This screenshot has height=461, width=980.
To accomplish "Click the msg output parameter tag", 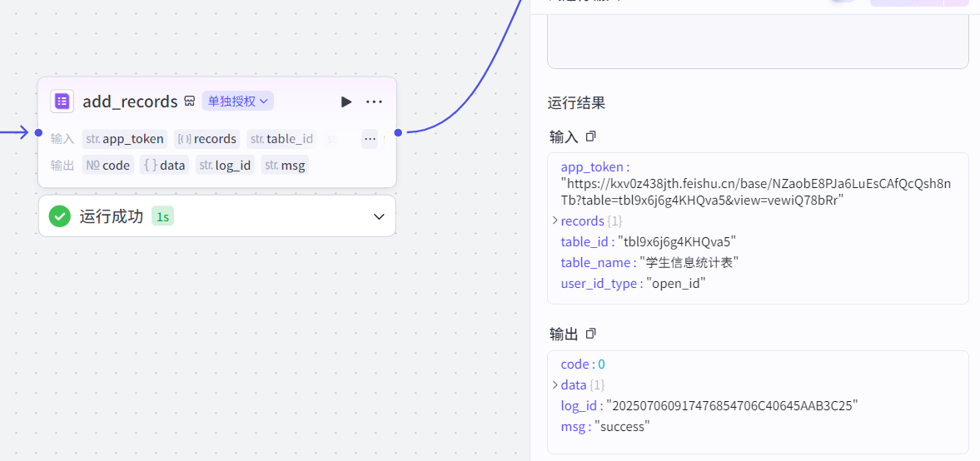I will 285,165.
